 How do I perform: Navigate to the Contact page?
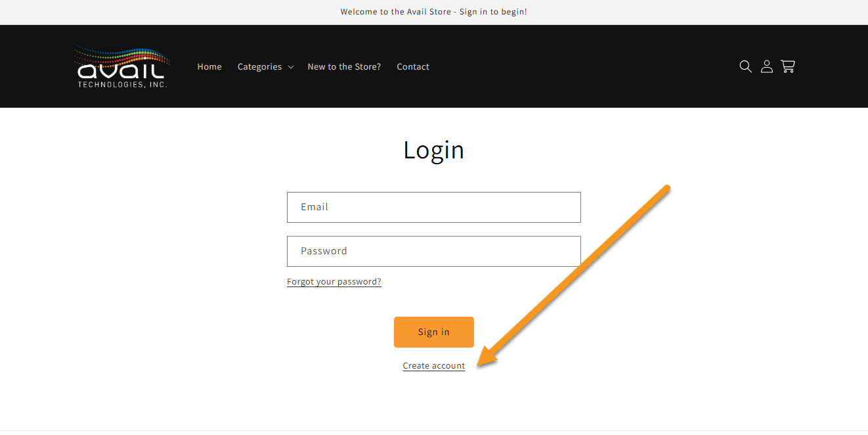413,67
